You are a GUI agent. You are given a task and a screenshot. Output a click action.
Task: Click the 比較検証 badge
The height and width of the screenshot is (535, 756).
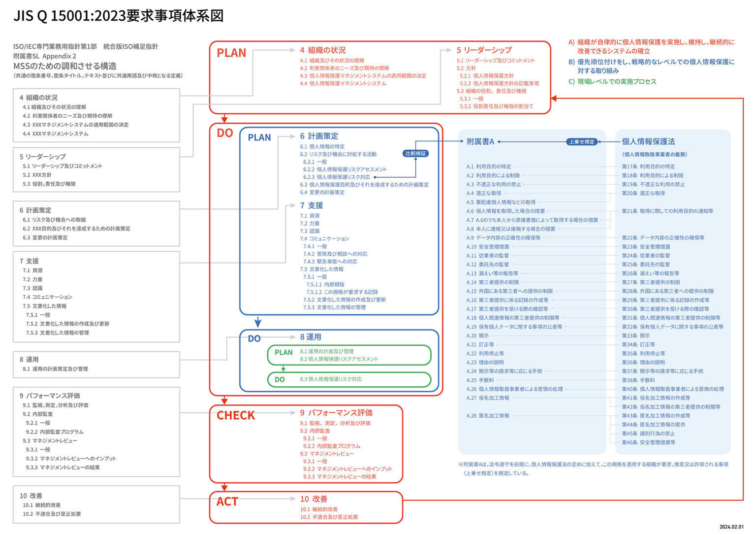[416, 153]
